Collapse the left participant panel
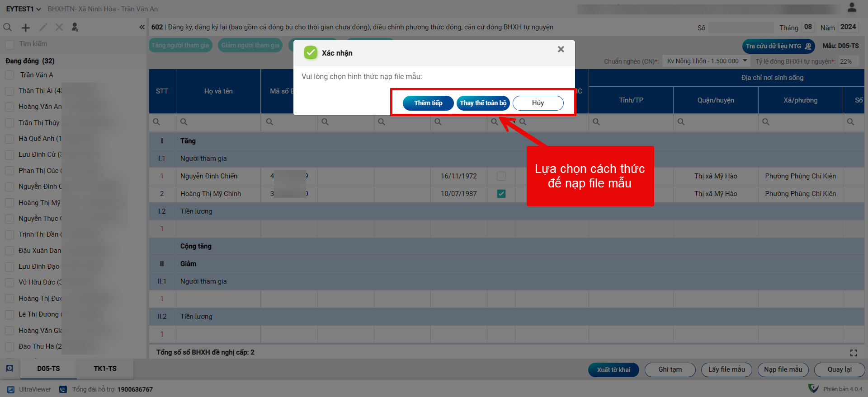This screenshot has width=868, height=397. coord(142,28)
